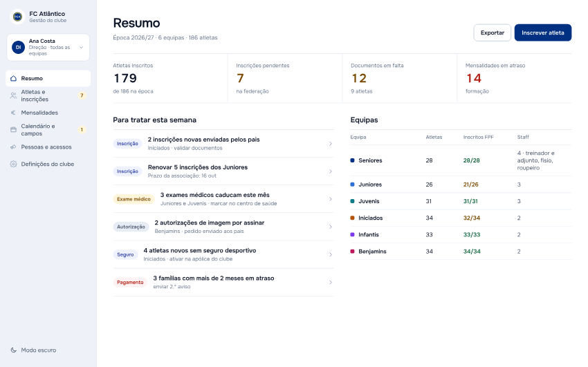This screenshot has height=367, width=588.
Task: Open the Documentos em falta 12 card
Action: pyautogui.click(x=400, y=78)
